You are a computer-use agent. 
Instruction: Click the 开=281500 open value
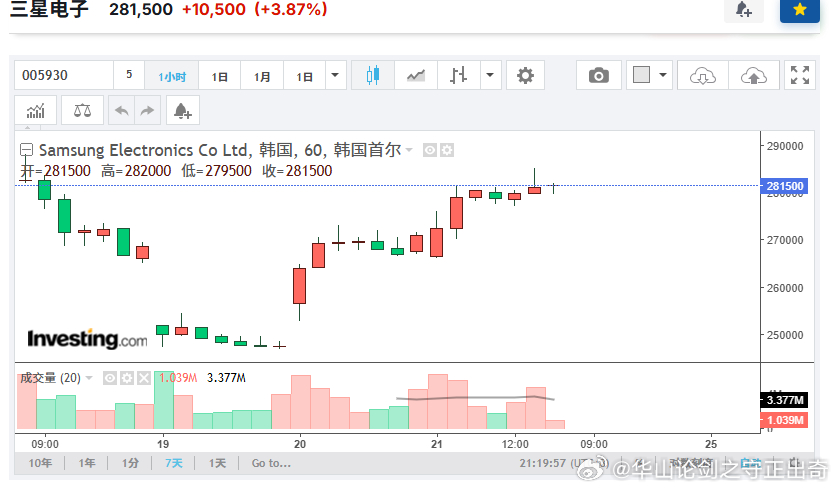tap(56, 171)
